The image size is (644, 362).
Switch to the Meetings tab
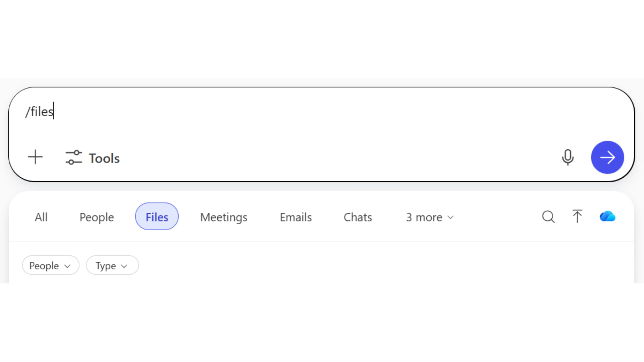click(224, 217)
